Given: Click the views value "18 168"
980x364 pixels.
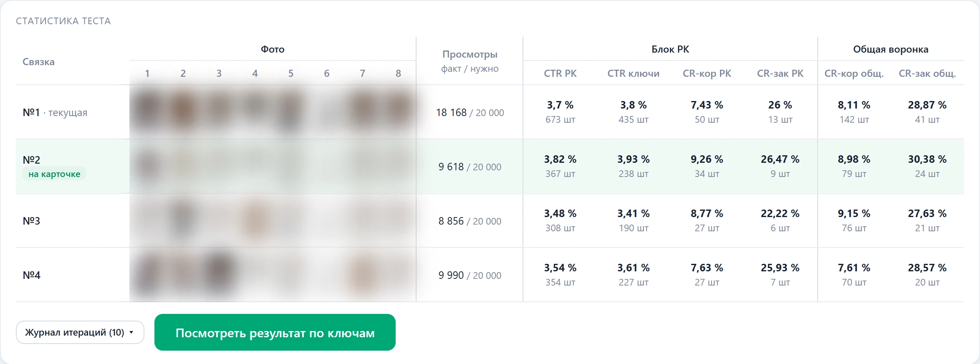Looking at the screenshot, I should 451,113.
